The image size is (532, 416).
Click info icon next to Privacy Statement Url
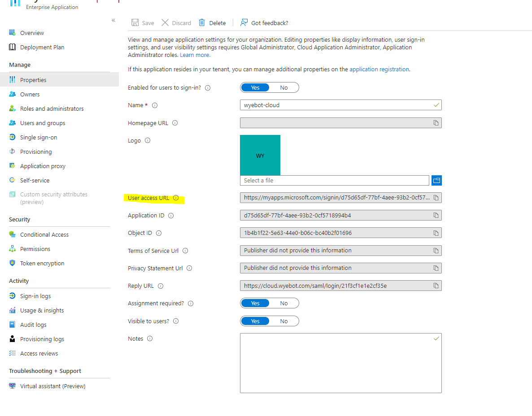click(x=189, y=268)
